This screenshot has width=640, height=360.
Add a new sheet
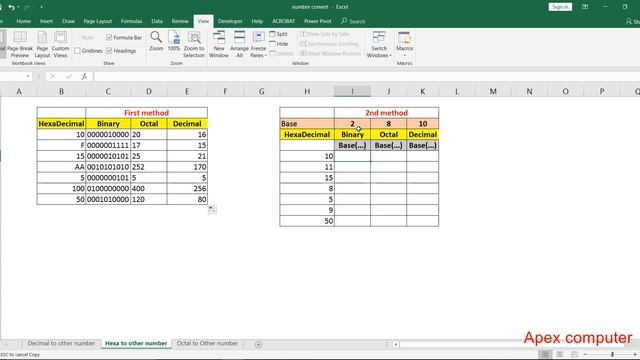tap(258, 344)
